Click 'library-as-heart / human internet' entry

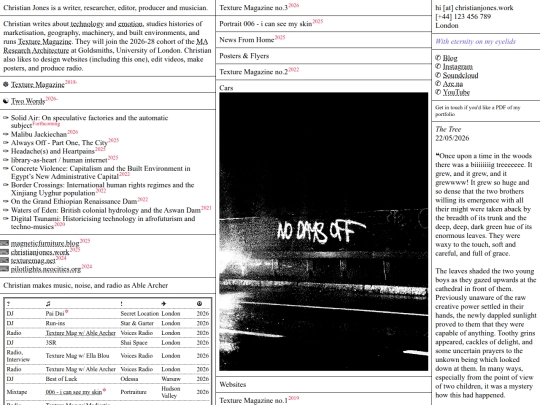click(59, 160)
